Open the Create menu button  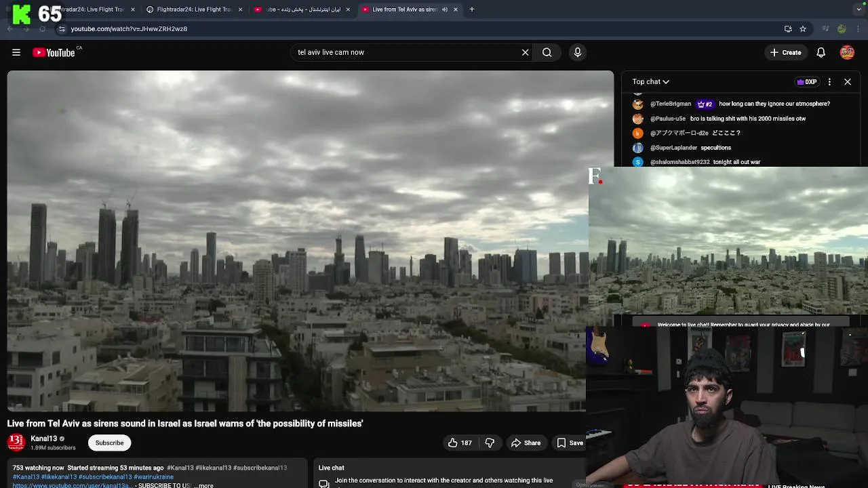tap(785, 52)
